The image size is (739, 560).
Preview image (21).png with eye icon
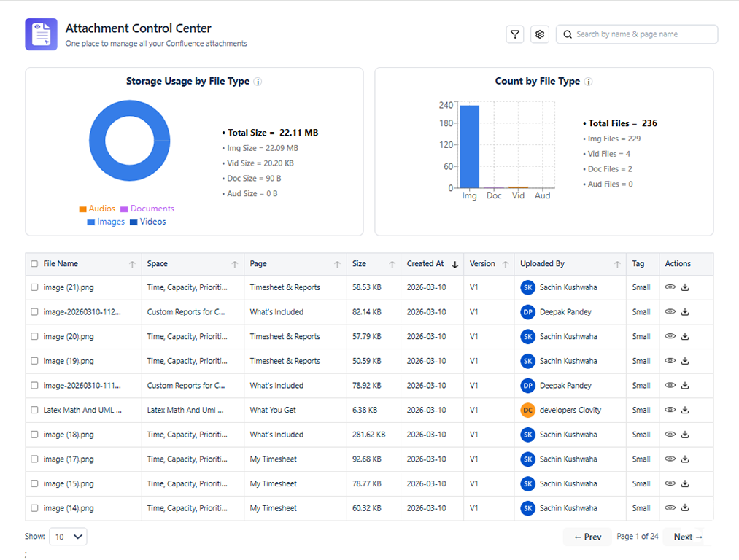coord(670,287)
